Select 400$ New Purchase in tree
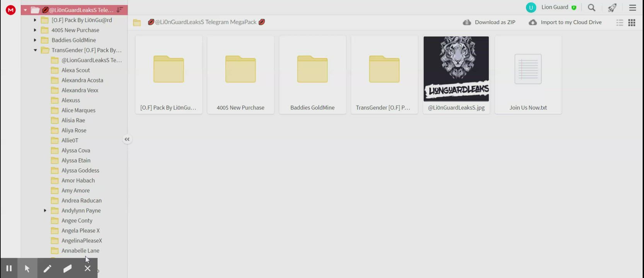The image size is (644, 278). [75, 30]
